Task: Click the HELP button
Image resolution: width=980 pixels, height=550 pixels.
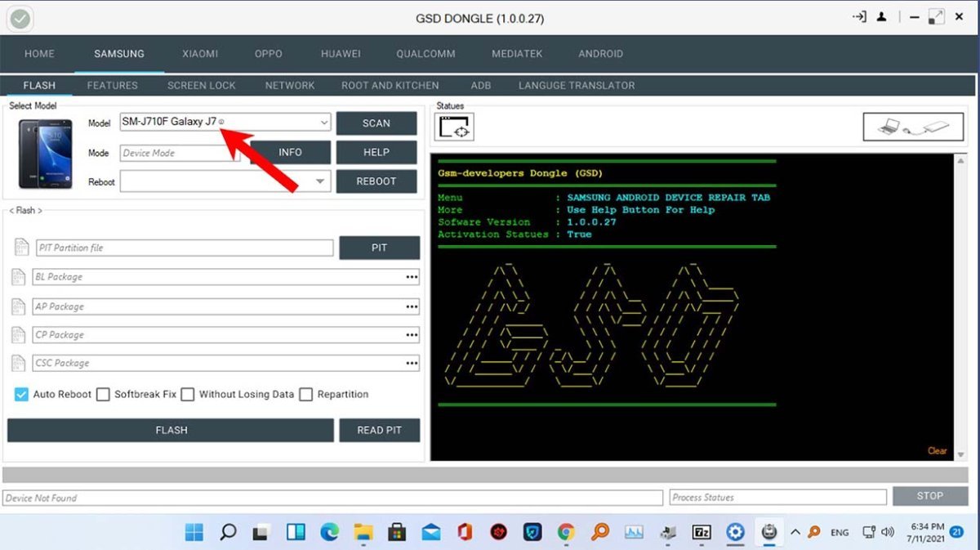Action: [x=376, y=152]
